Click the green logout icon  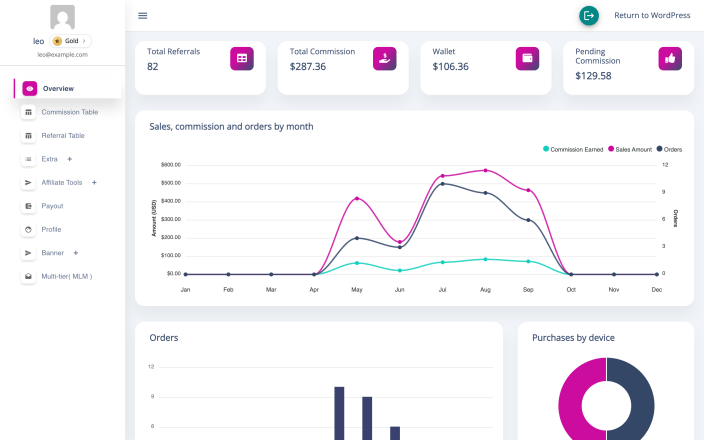589,16
